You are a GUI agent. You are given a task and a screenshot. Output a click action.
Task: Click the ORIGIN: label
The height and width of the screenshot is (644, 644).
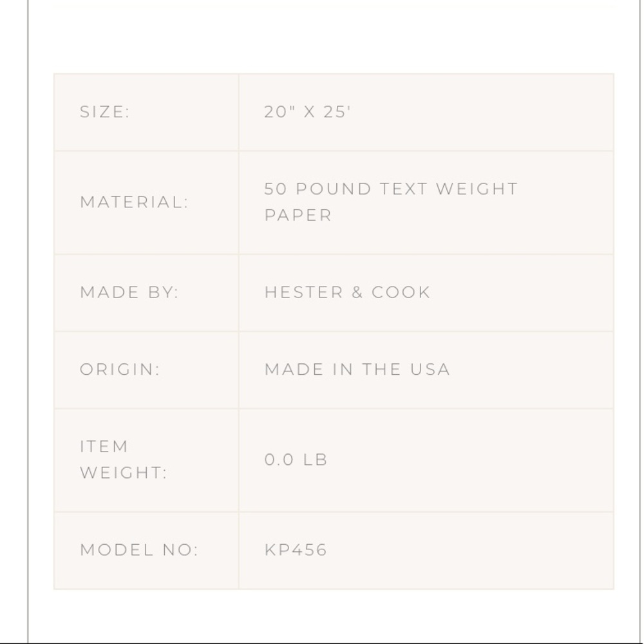120,369
